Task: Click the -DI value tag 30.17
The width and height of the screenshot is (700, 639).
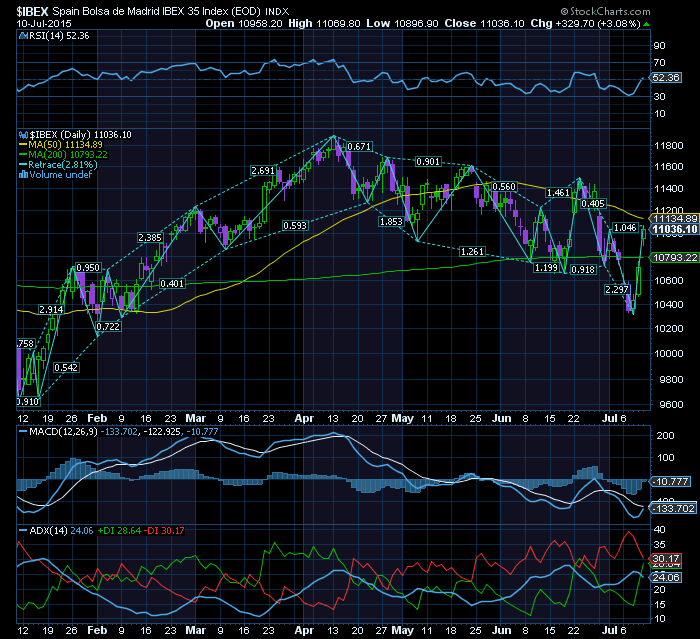Action: click(x=666, y=559)
